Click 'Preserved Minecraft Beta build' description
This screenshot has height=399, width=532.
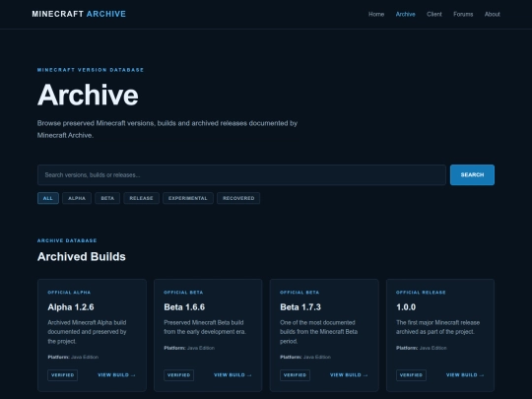point(205,327)
